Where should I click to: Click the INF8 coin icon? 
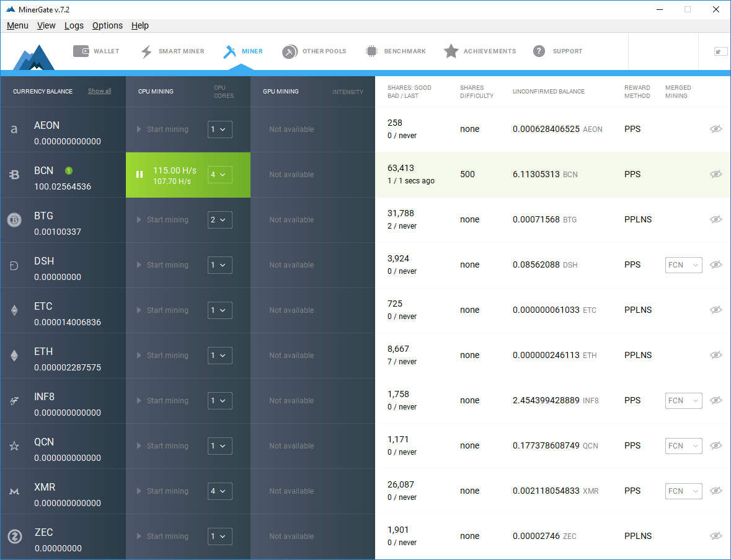(x=14, y=401)
